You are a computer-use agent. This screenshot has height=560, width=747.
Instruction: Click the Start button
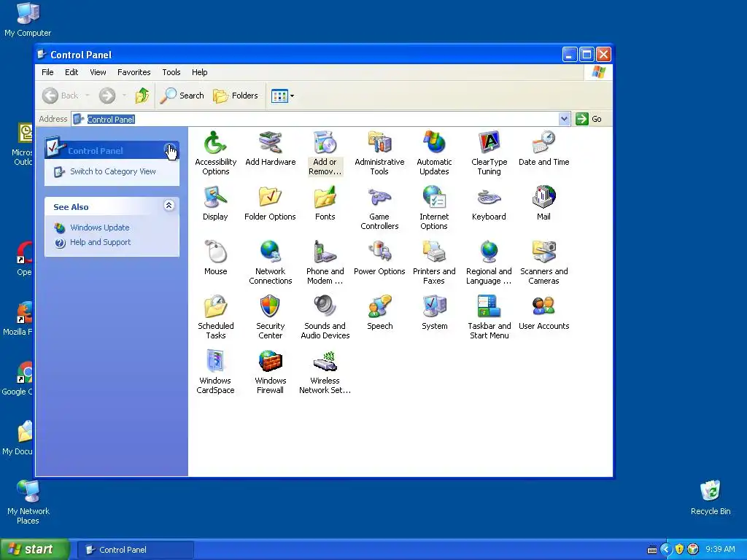pos(34,550)
